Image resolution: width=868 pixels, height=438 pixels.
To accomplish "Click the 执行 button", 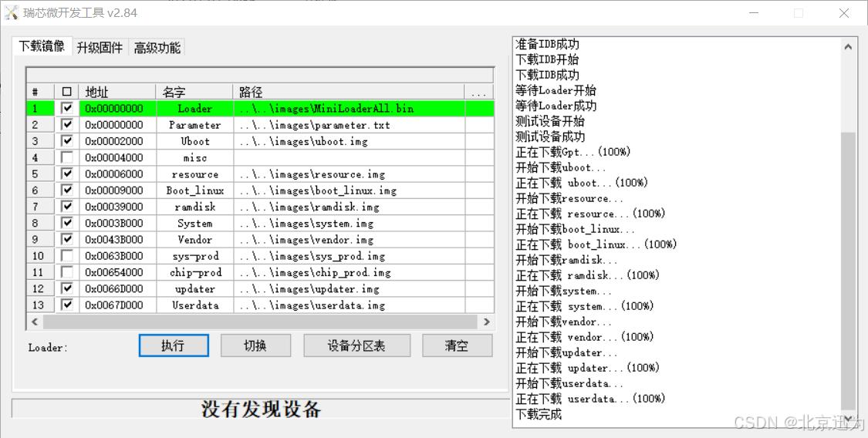I will [174, 345].
